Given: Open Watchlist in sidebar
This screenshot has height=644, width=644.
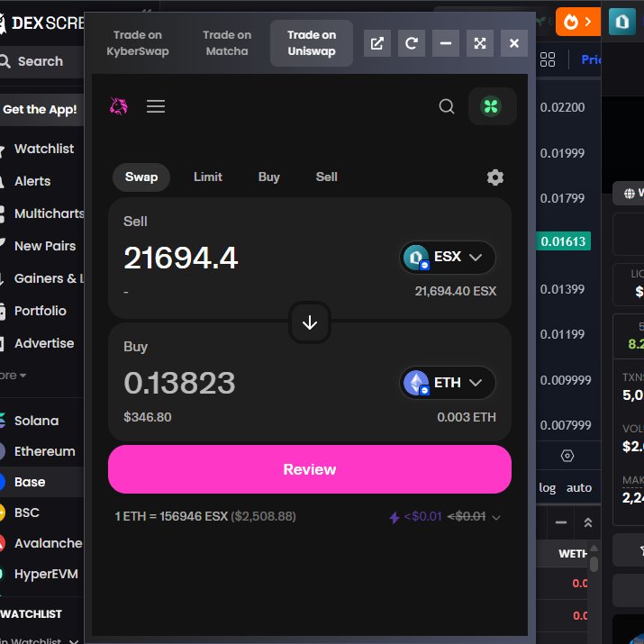Looking at the screenshot, I should [x=42, y=149].
